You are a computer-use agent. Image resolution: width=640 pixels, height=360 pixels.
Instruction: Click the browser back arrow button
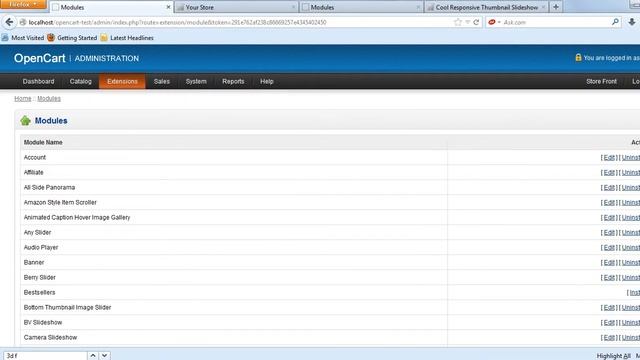coord(9,22)
